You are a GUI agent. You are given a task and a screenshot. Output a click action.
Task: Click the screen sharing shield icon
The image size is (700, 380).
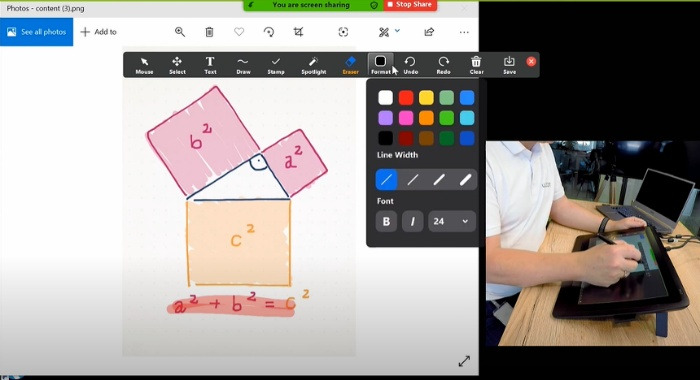[374, 5]
